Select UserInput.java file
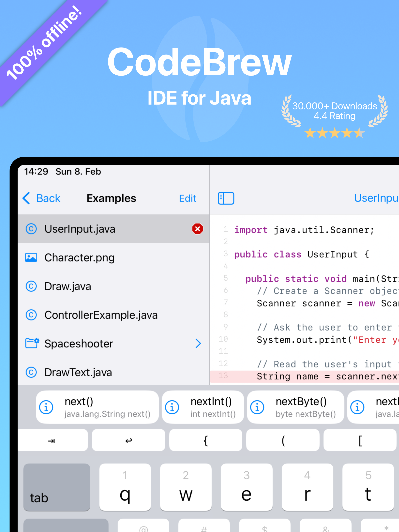 pos(114,229)
